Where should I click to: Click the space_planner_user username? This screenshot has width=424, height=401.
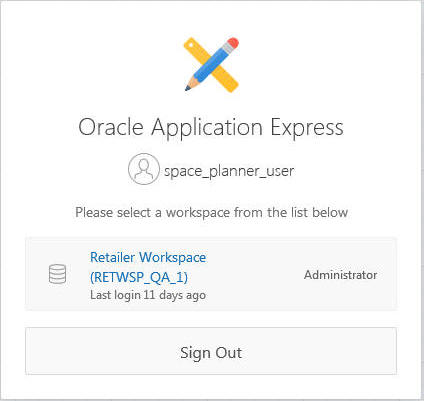point(229,171)
